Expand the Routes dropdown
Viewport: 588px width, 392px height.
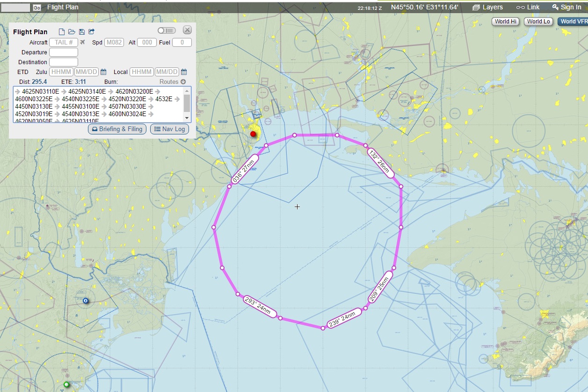click(x=173, y=81)
